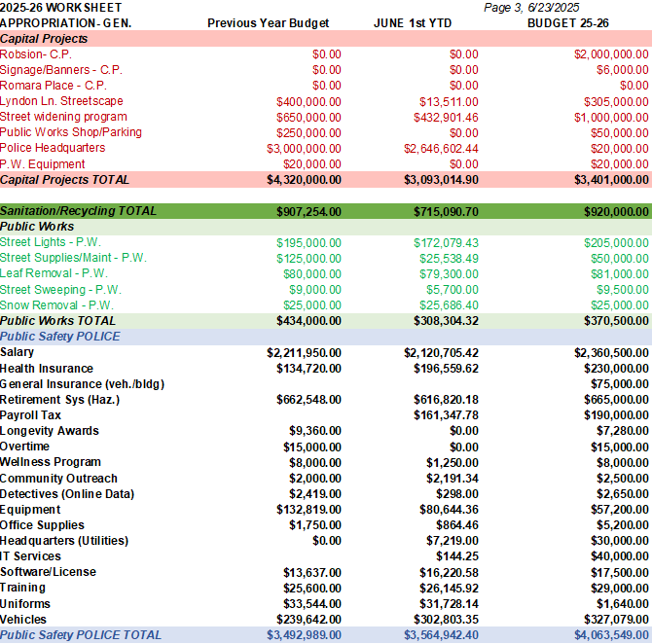The height and width of the screenshot is (644, 652).
Task: Select the $4,320,000.00 Capital Projects previous total
Action: (x=304, y=180)
